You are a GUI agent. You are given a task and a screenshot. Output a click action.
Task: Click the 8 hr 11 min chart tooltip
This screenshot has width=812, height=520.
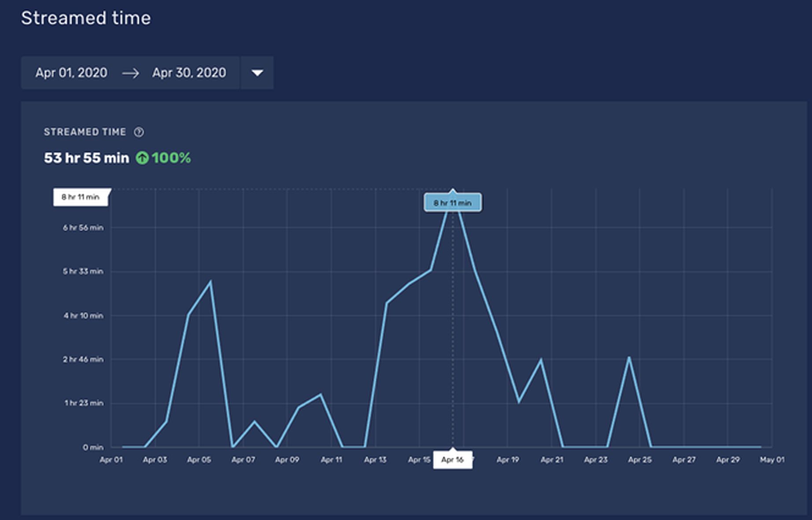tap(452, 203)
